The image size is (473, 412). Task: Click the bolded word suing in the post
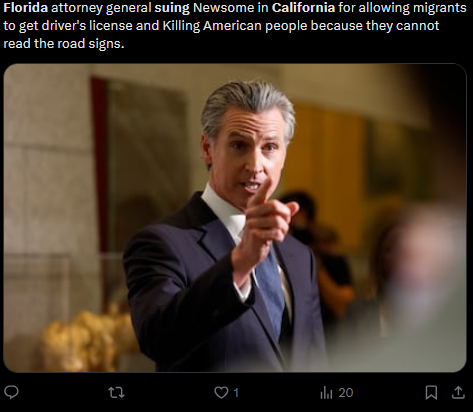pos(172,8)
